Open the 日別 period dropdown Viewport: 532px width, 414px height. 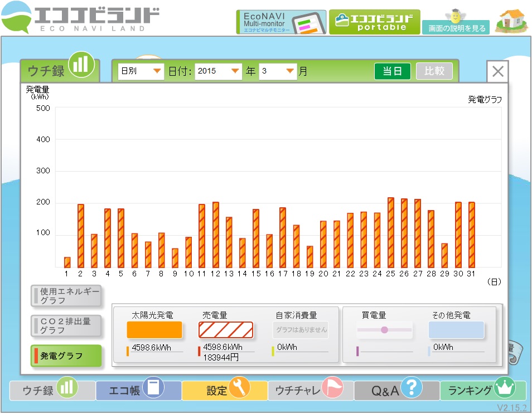click(x=141, y=71)
